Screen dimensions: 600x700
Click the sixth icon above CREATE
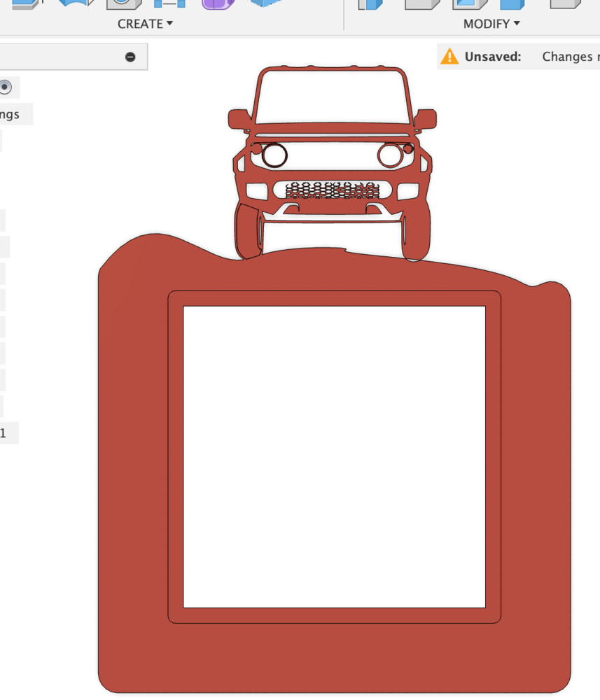pyautogui.click(x=265, y=3)
